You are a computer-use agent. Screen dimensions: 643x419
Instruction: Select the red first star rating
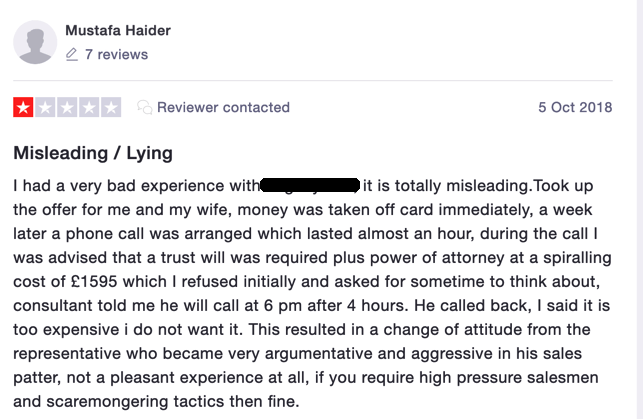23,107
